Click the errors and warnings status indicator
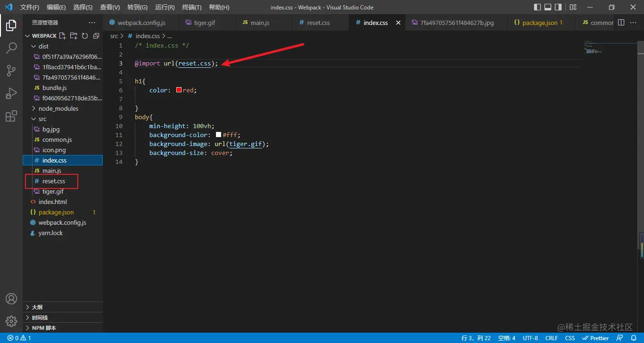The image size is (644, 343). tap(19, 338)
